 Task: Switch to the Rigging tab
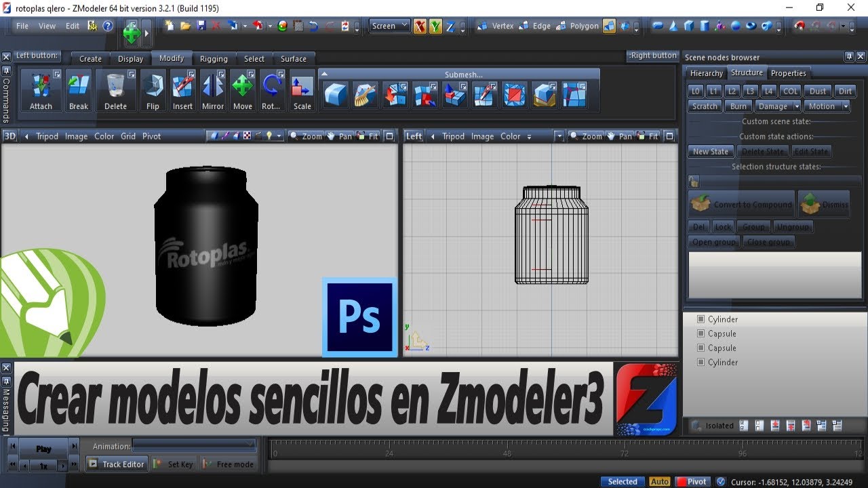(214, 59)
